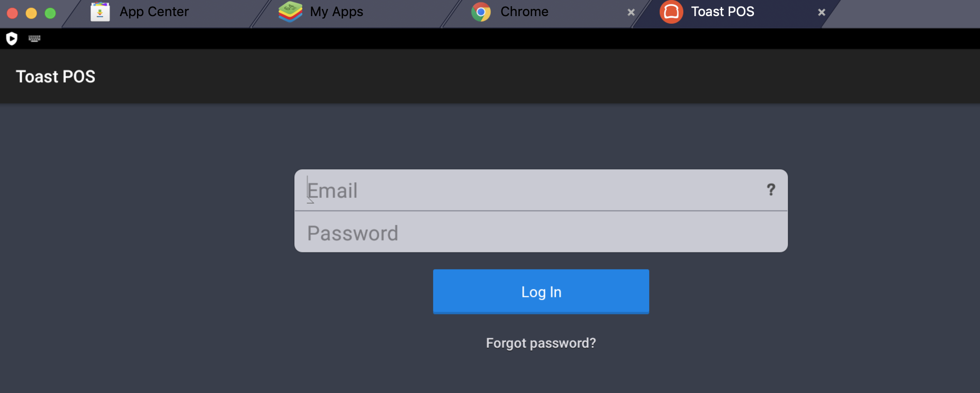Open the Forgot password link
Screen dimensions: 980x393
[x=541, y=343]
